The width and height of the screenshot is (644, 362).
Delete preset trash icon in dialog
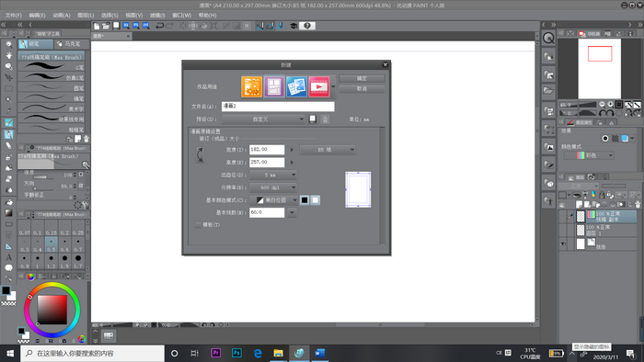pyautogui.click(x=325, y=119)
